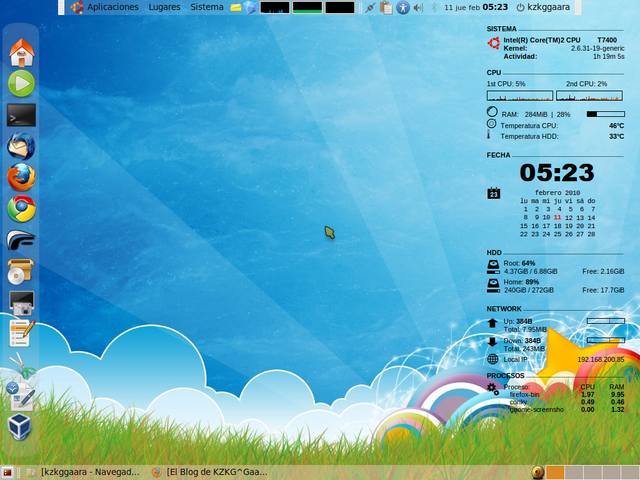This screenshot has width=640, height=480.
Task: Launch VirtualBox from the dock
Action: point(20,427)
